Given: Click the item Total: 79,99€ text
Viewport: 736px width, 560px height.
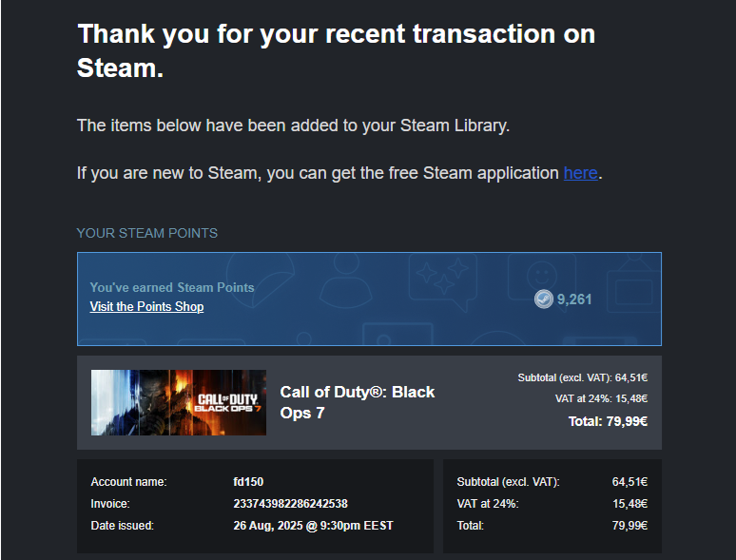Looking at the screenshot, I should 608,421.
